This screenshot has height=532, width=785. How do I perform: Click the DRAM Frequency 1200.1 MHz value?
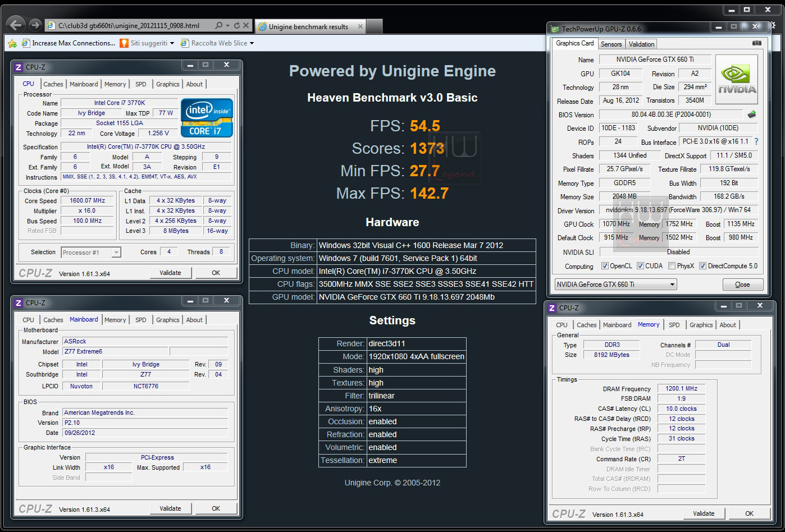tap(681, 388)
